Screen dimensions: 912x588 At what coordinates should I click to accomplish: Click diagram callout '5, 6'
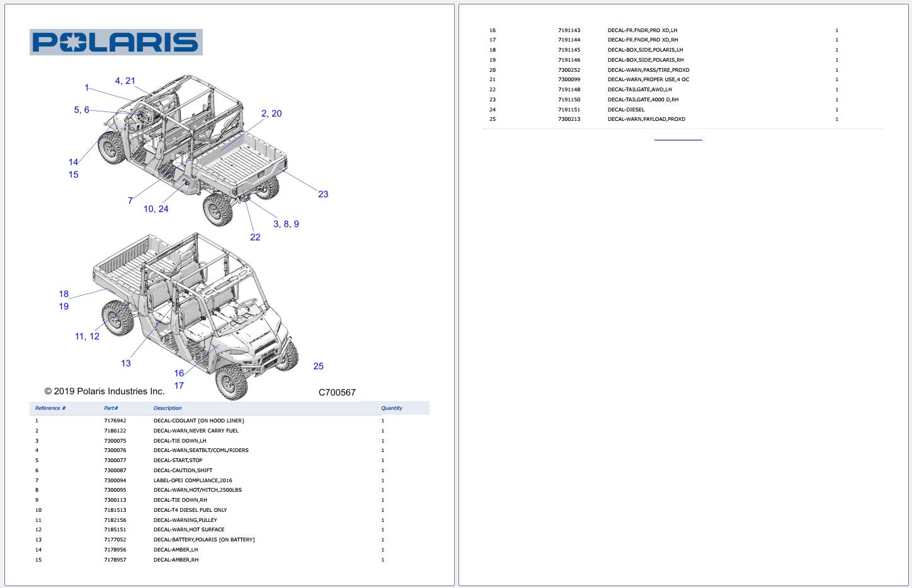(82, 110)
